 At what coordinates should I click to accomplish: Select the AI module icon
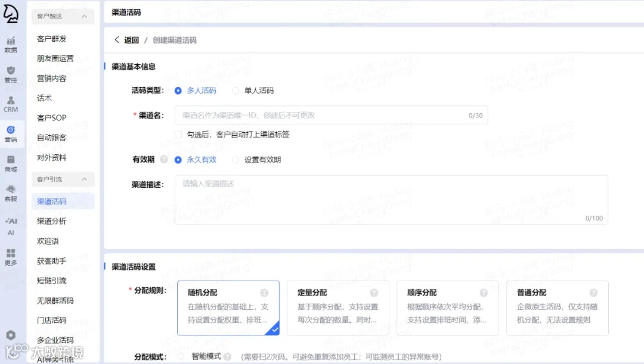click(x=11, y=225)
